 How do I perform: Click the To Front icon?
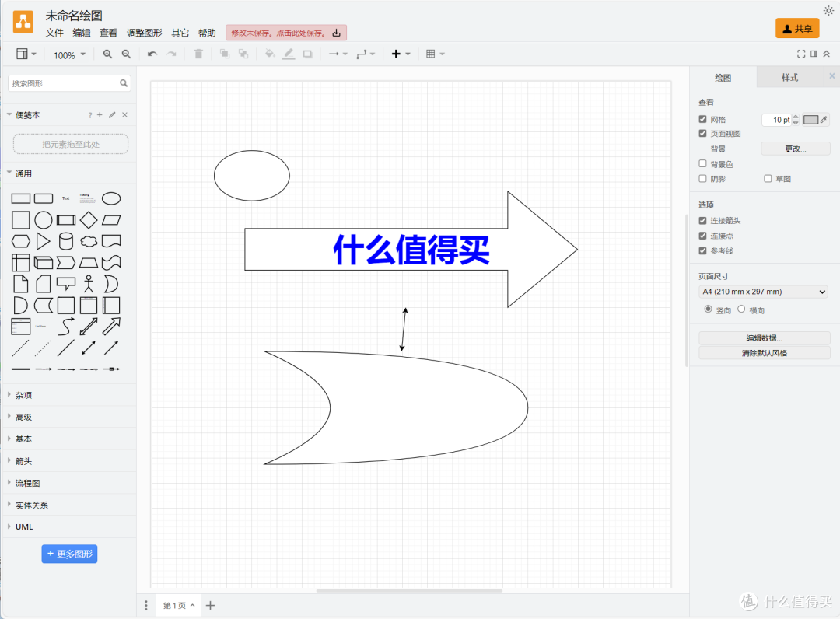(225, 54)
